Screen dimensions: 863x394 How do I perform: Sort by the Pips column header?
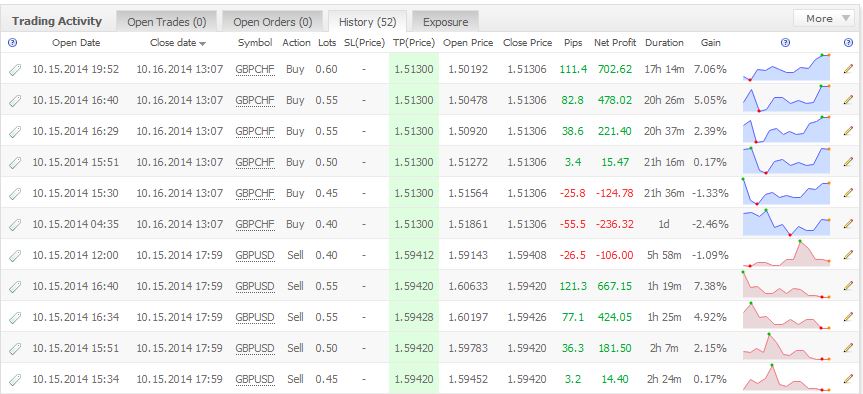pyautogui.click(x=572, y=42)
